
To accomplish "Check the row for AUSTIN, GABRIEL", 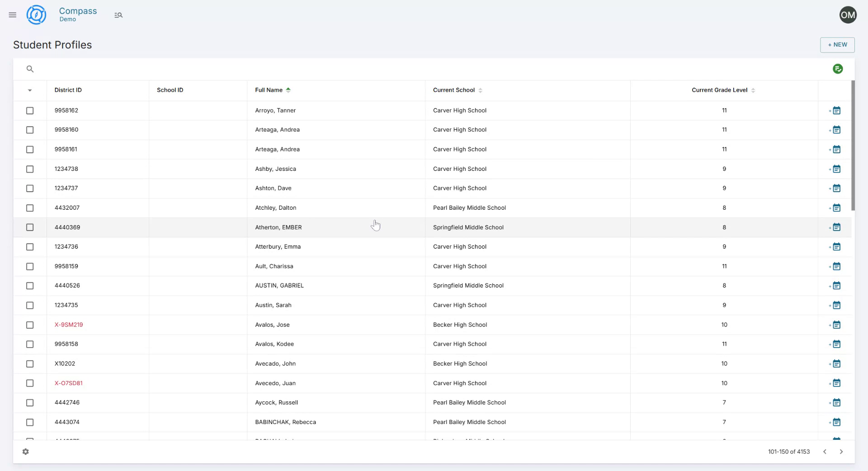I will tap(30, 286).
